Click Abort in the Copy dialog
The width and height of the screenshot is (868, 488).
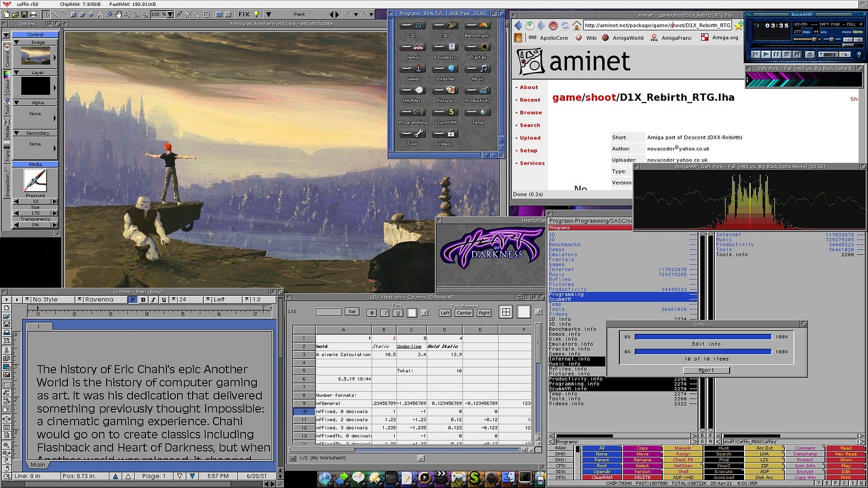706,370
